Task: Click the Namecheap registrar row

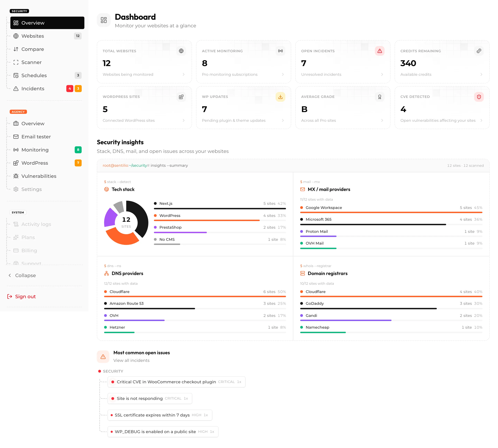Action: (x=391, y=329)
